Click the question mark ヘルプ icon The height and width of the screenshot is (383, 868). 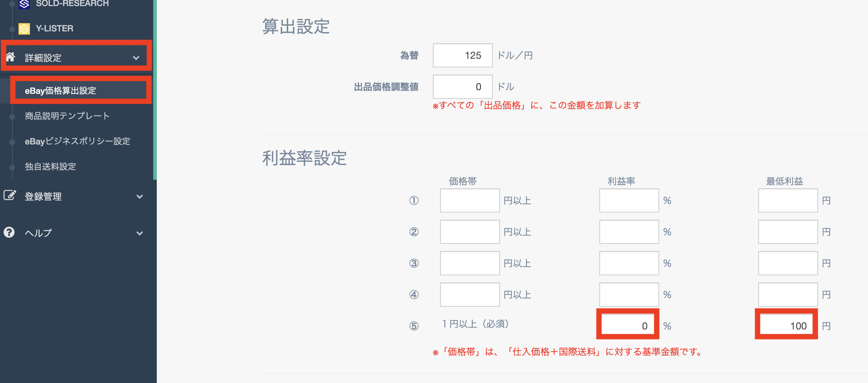tap(9, 233)
